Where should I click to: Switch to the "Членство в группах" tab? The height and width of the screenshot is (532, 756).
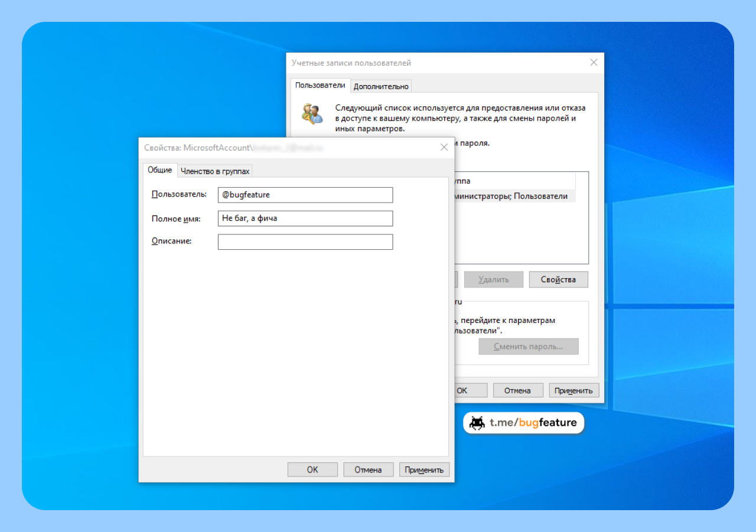click(215, 171)
